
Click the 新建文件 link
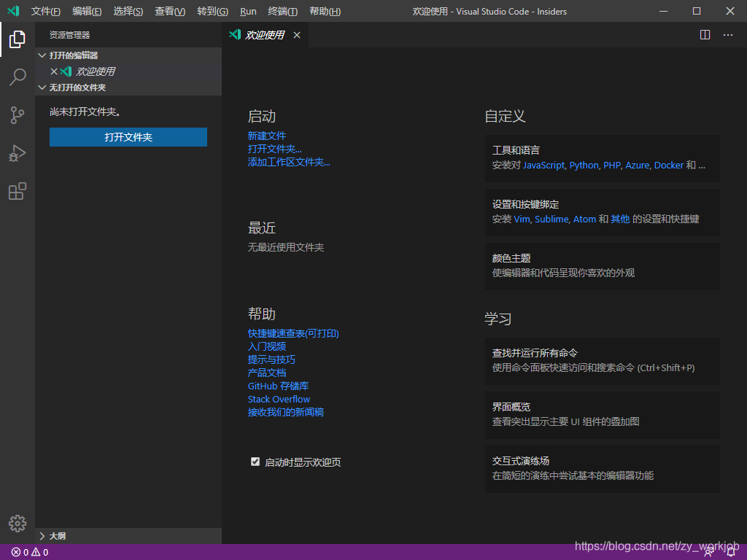click(267, 136)
